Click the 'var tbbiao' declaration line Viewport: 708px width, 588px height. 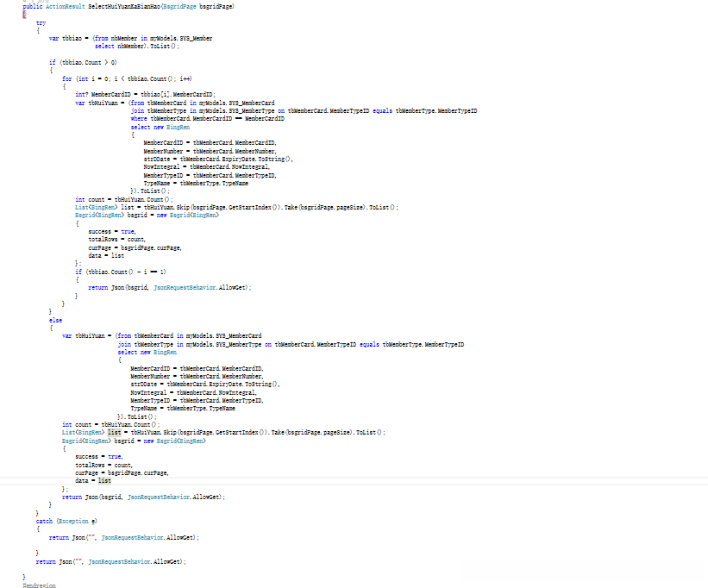(x=130, y=38)
